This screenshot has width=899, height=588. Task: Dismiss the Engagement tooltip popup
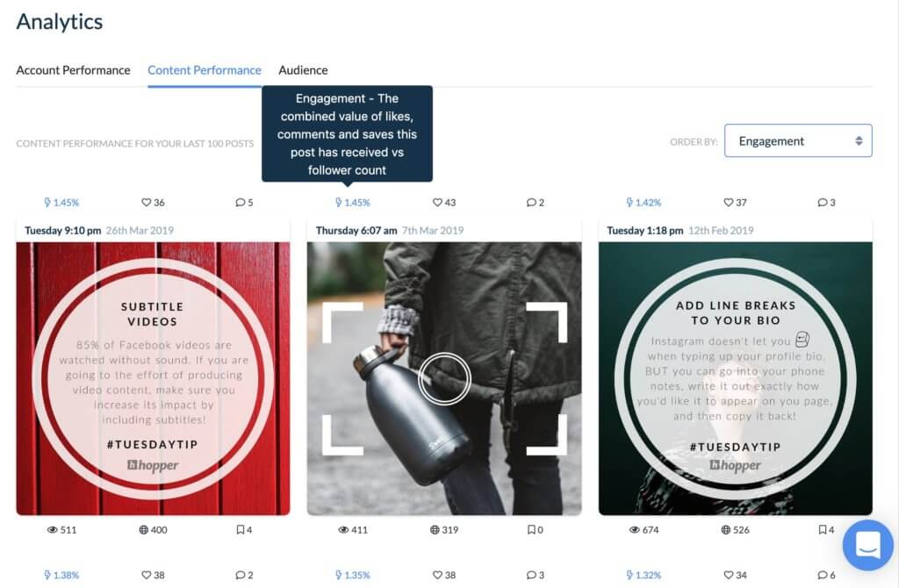[x=347, y=133]
